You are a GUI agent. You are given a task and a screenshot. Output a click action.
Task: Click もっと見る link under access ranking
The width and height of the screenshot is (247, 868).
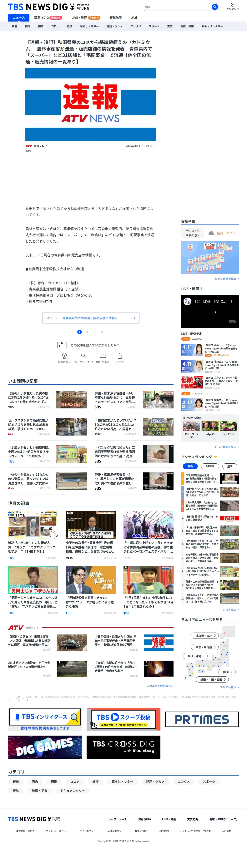tap(230, 609)
